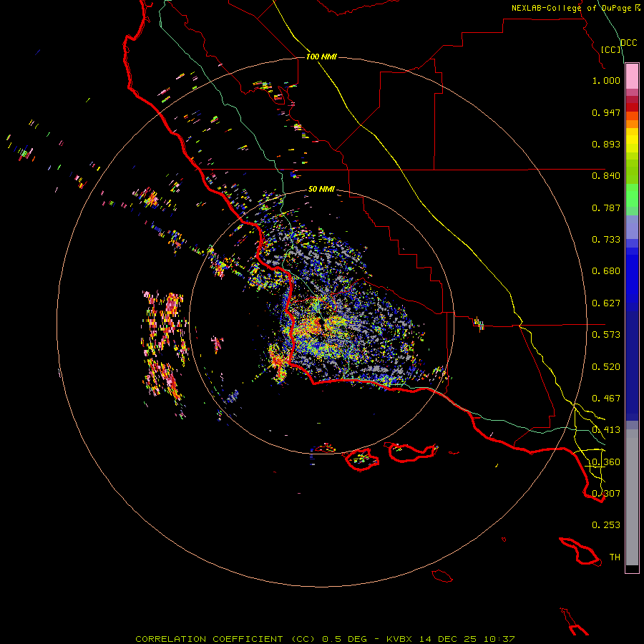The width and height of the screenshot is (644, 644).
Task: Click the 0.840 color scale value
Action: 606,176
